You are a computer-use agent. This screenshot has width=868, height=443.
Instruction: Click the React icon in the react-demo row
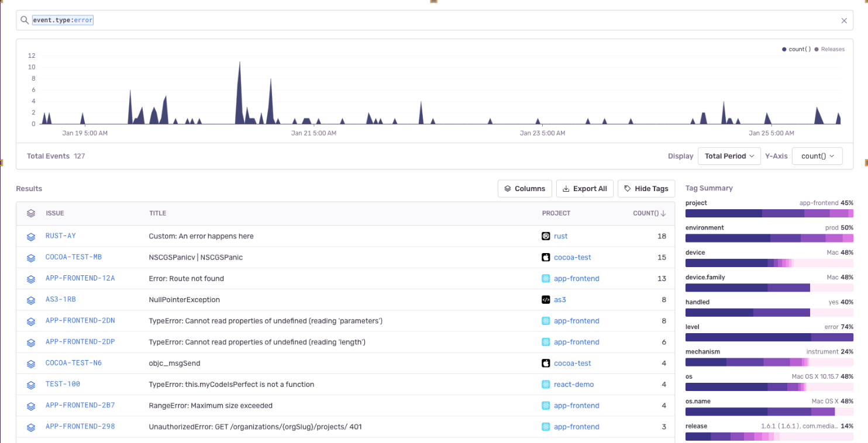pos(546,385)
